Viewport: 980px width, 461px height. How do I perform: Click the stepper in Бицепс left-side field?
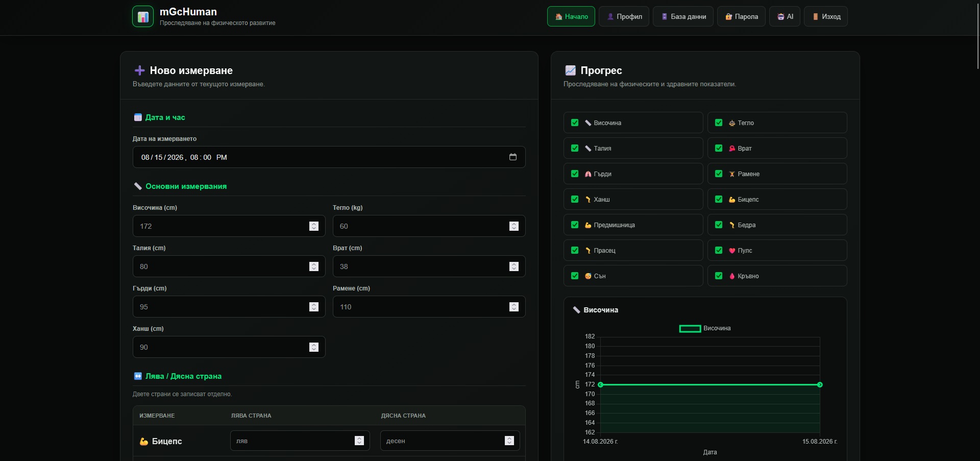tap(359, 441)
